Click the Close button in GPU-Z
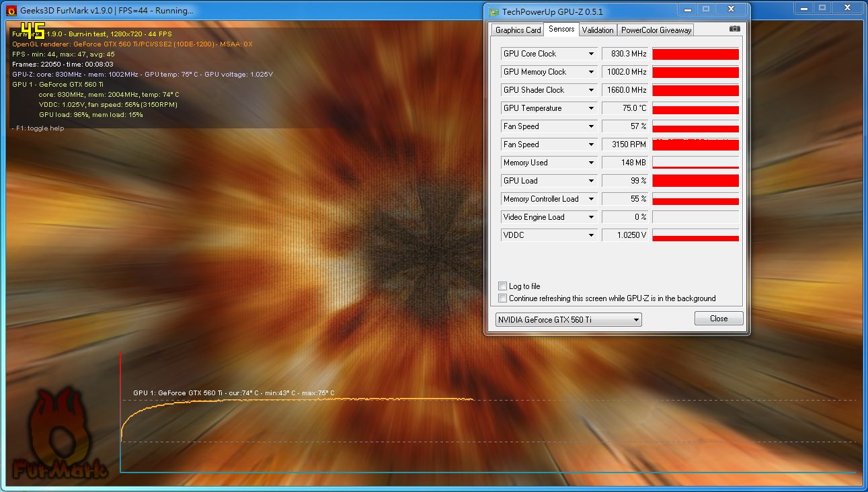Viewport: 868px width, 492px height. point(719,319)
